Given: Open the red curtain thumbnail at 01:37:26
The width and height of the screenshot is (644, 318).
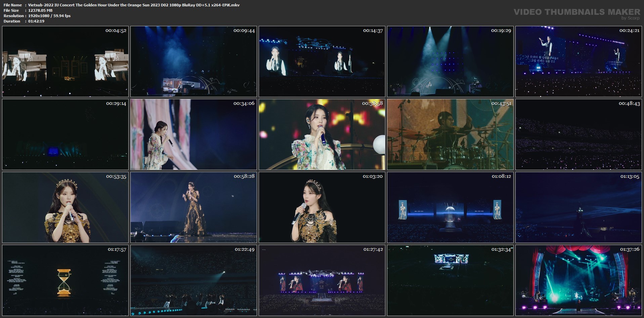Looking at the screenshot, I should [578, 280].
